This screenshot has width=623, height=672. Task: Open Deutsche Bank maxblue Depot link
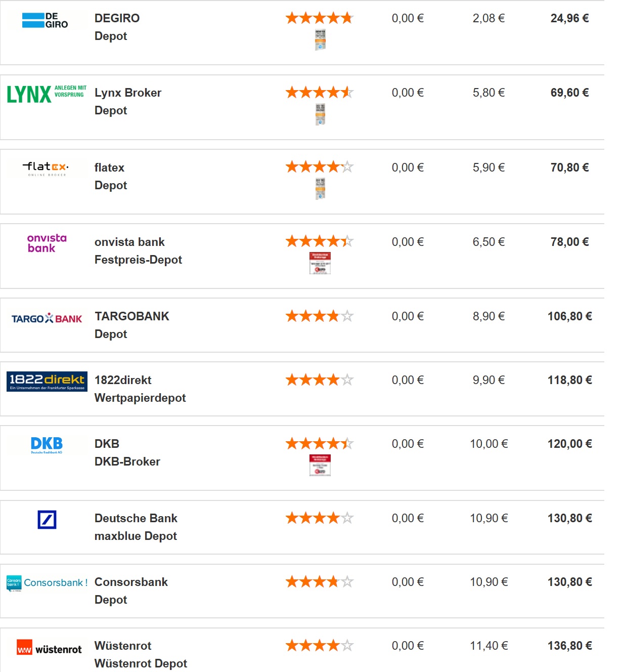(x=136, y=527)
